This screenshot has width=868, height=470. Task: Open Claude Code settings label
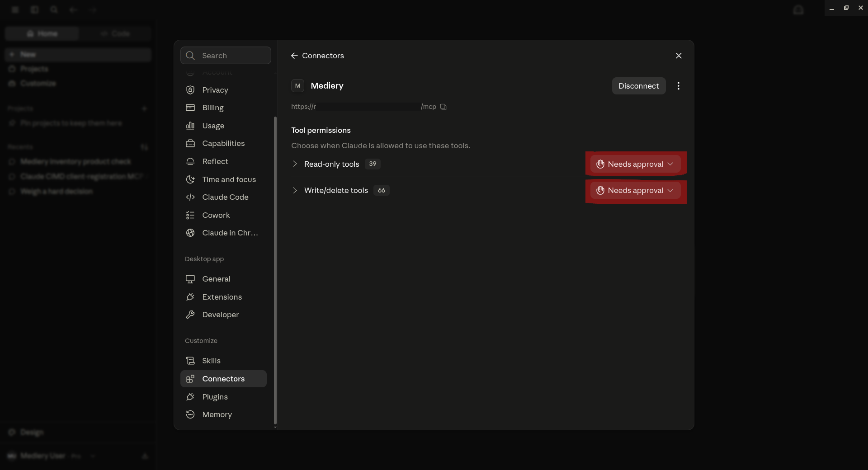(x=225, y=197)
